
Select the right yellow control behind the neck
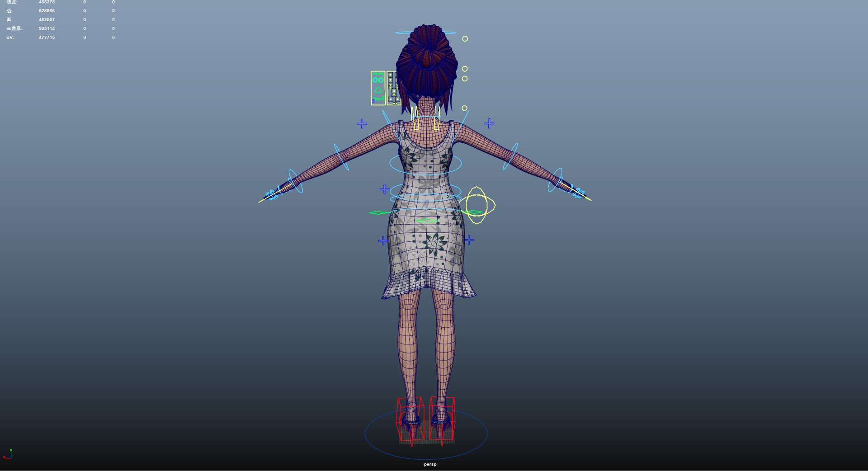coord(437,118)
